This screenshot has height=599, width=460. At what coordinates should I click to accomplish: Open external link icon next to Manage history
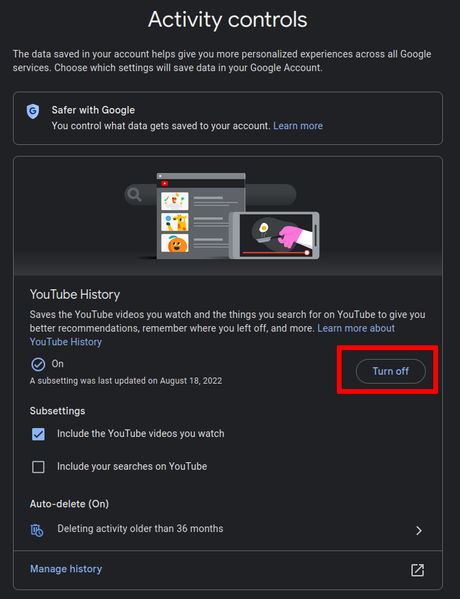tap(417, 570)
